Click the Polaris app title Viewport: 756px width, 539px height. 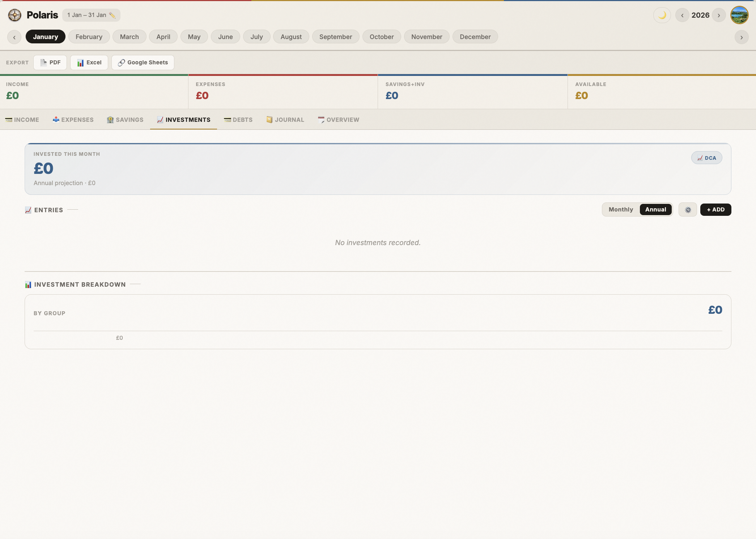pyautogui.click(x=42, y=15)
